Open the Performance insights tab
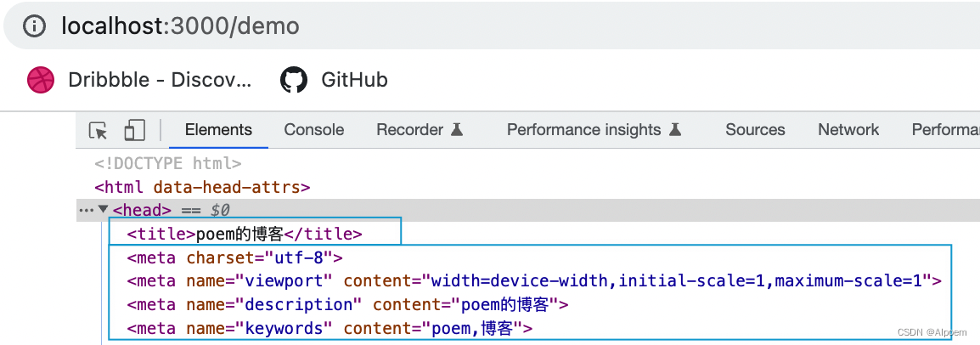The image size is (980, 345). click(x=583, y=129)
